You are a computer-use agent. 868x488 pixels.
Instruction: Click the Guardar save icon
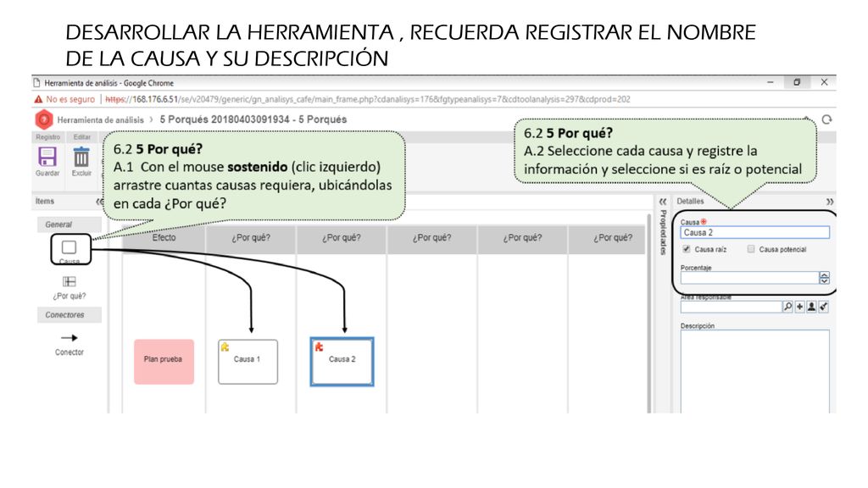(47, 157)
